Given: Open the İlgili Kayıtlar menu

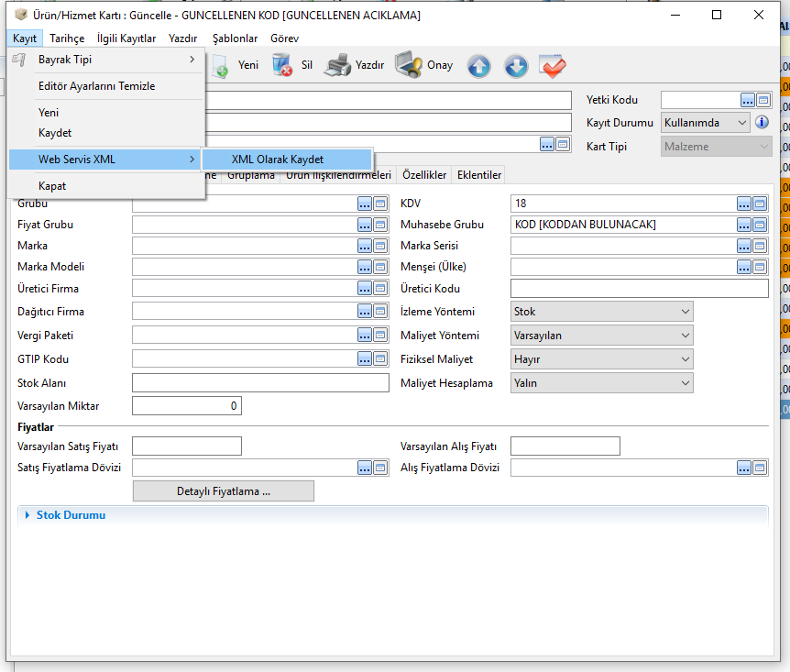Looking at the screenshot, I should click(126, 39).
